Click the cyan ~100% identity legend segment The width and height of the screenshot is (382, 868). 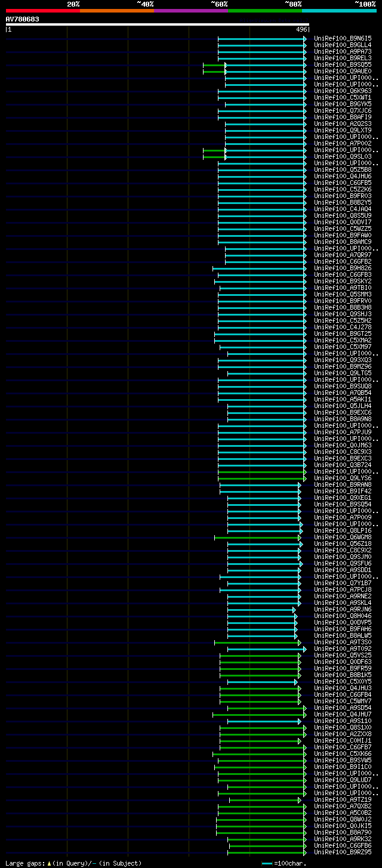(339, 11)
